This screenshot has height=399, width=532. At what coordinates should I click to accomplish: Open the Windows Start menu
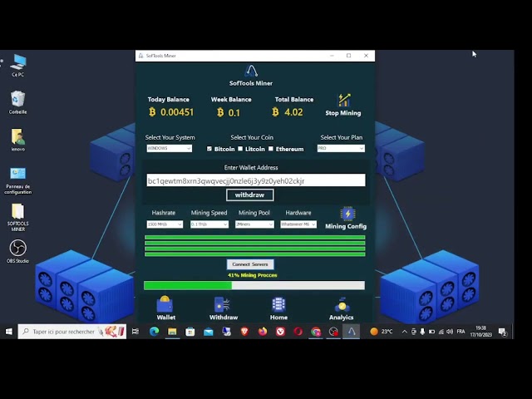9,332
